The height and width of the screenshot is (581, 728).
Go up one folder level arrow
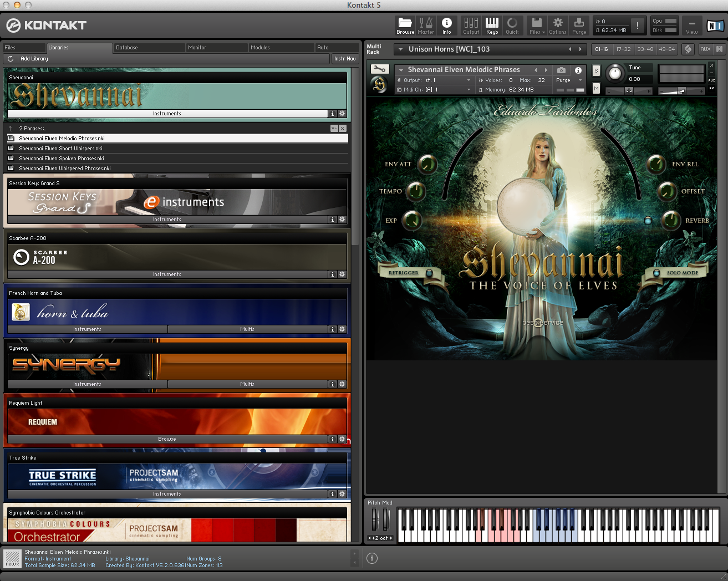coord(11,129)
